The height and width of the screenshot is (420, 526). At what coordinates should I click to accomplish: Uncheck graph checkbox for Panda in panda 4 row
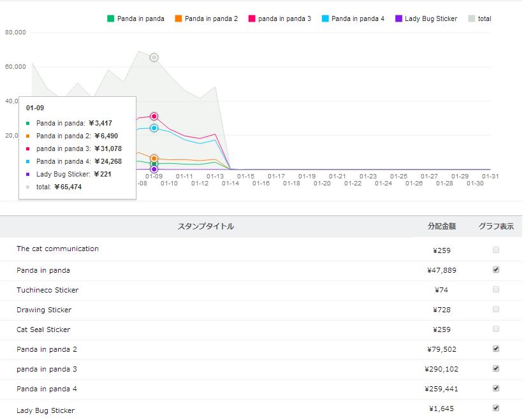click(x=496, y=389)
